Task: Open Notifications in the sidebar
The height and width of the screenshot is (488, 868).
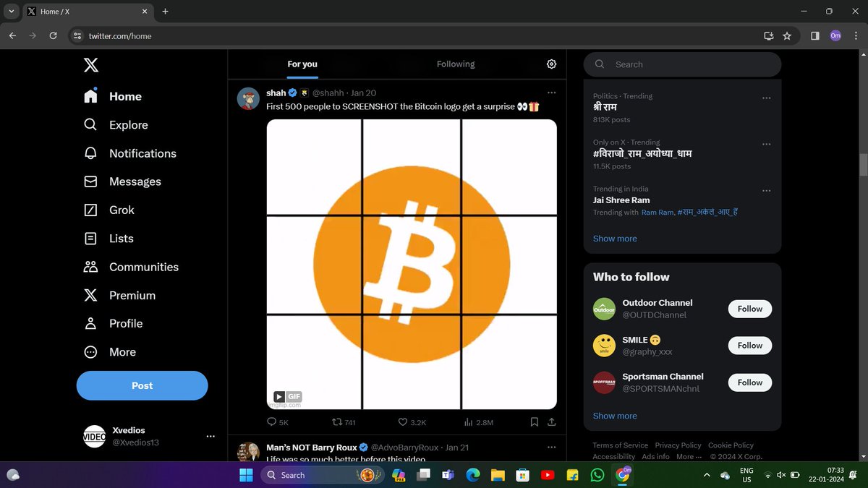Action: [129, 153]
